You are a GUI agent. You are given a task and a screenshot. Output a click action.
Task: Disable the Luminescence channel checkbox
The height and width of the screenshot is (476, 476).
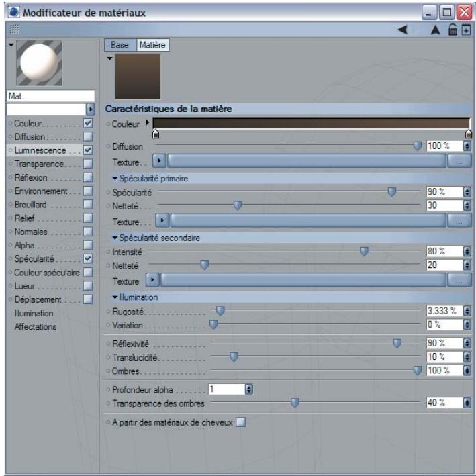coord(87,150)
